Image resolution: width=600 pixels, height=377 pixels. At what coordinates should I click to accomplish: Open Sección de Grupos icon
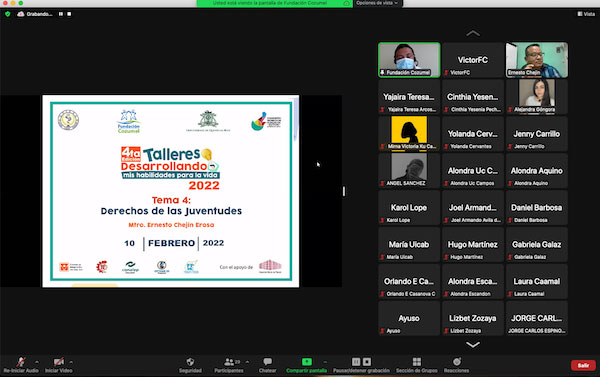(x=417, y=362)
